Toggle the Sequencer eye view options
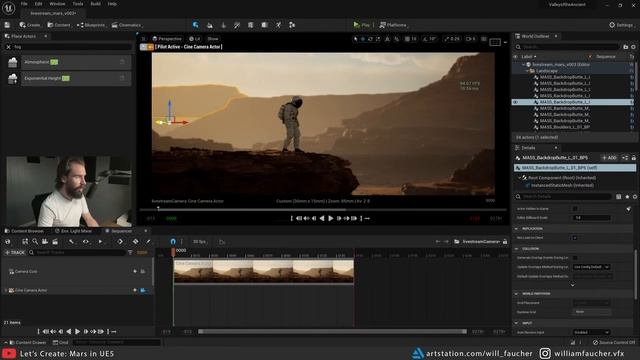 coord(86,242)
